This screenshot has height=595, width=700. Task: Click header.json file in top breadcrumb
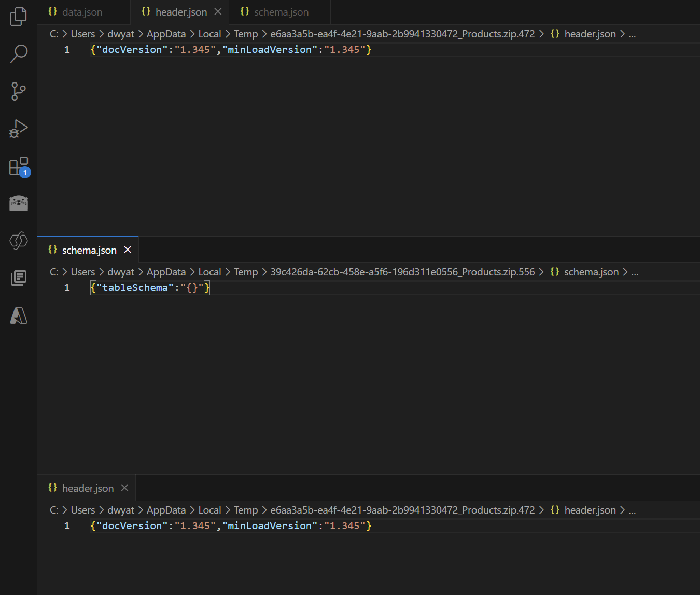click(x=583, y=34)
